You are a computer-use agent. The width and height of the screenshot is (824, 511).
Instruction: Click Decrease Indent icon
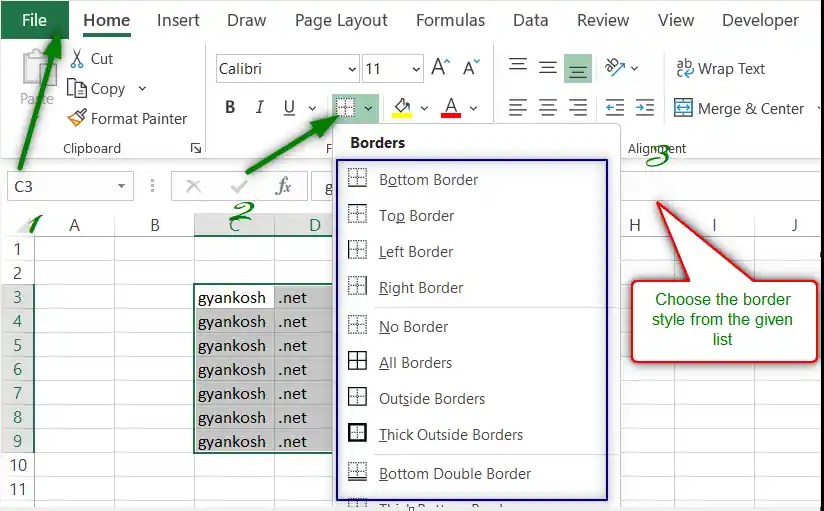pos(614,108)
